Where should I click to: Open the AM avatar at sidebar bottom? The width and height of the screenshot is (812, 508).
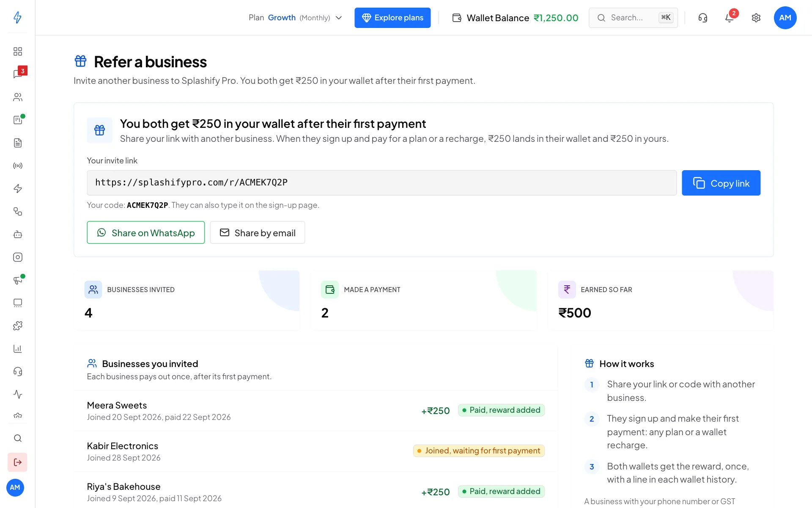(15, 487)
